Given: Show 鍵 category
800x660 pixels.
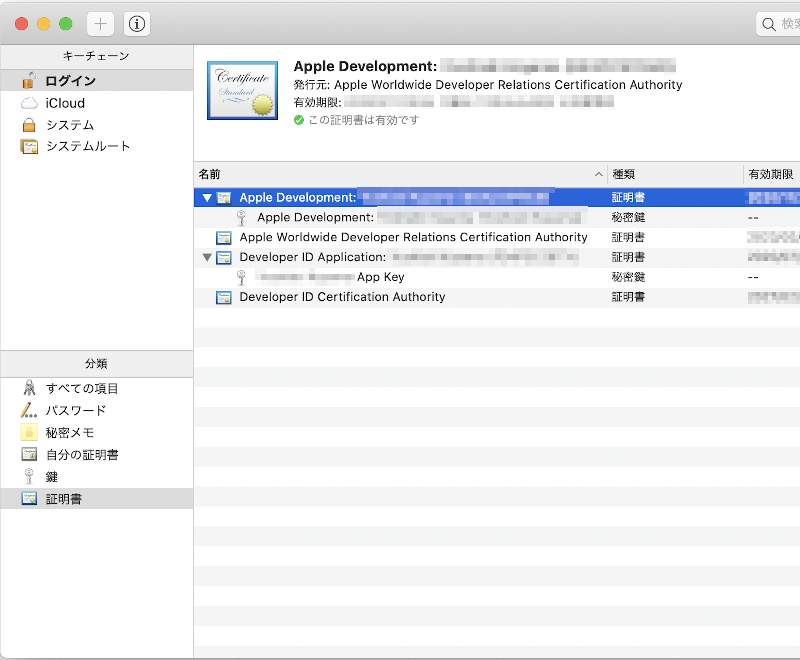Looking at the screenshot, I should (52, 477).
